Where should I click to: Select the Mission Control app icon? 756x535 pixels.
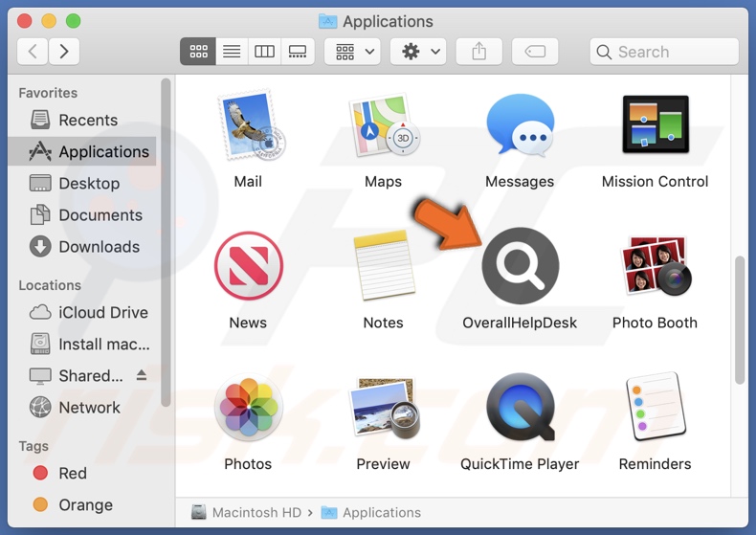point(656,124)
